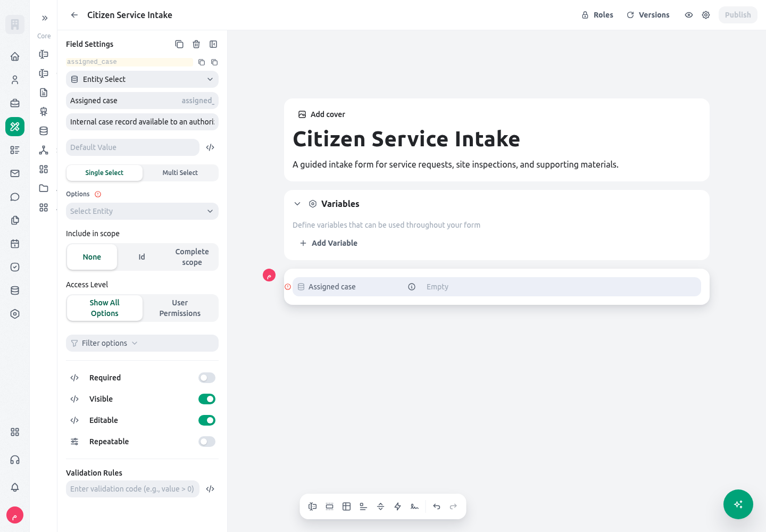
Task: Preview the form with eye icon
Action: coord(689,15)
